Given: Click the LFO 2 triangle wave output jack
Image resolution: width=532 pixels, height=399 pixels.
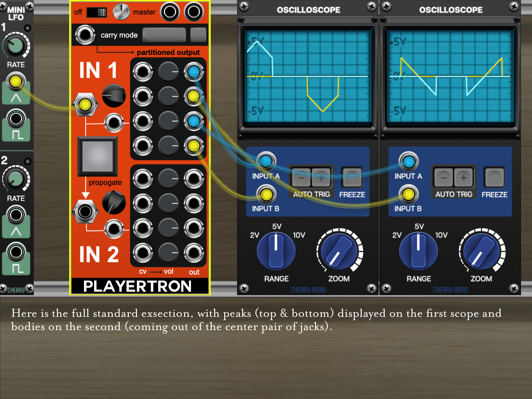Looking at the screenshot, I should click(16, 215).
